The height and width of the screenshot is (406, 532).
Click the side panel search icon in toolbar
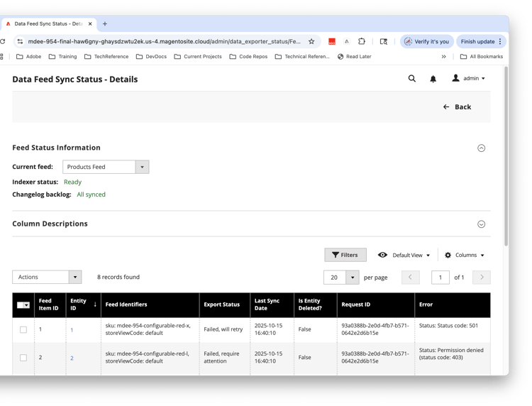point(383,41)
